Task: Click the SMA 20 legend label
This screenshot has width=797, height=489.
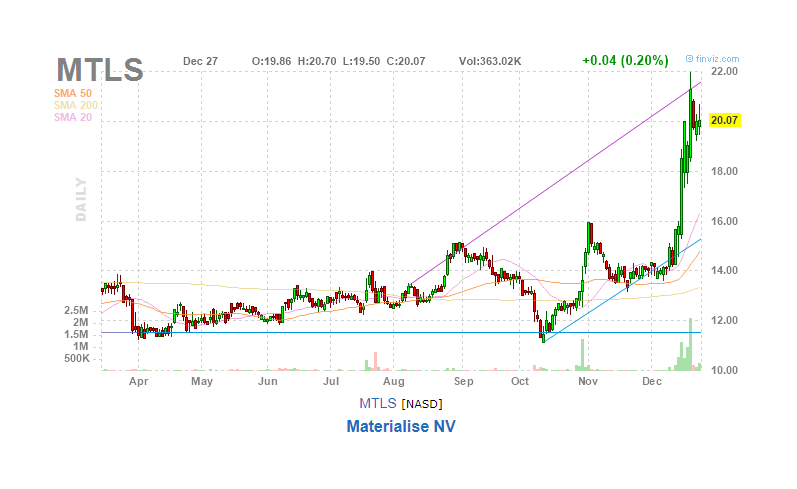Action: pos(73,117)
